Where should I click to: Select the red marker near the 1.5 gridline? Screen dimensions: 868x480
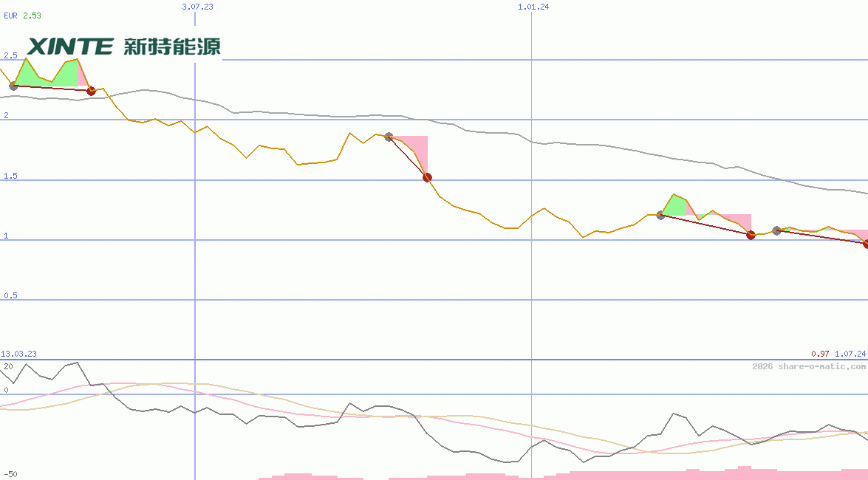pyautogui.click(x=427, y=176)
